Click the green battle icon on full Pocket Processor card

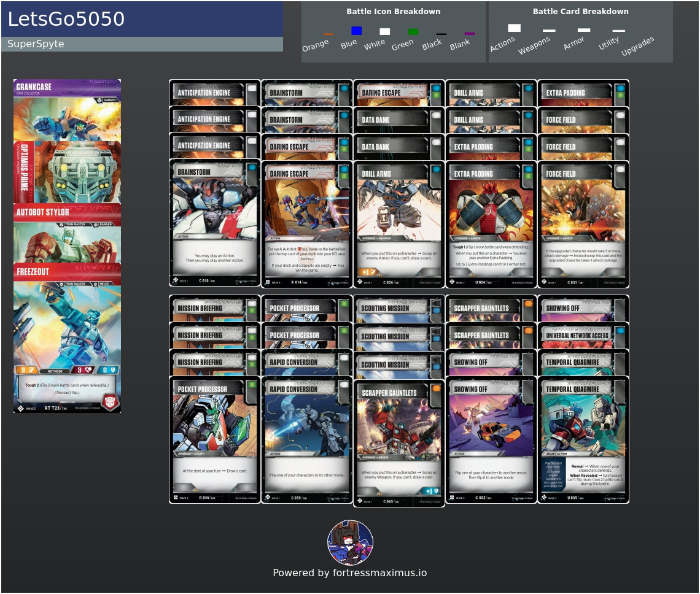[252, 385]
